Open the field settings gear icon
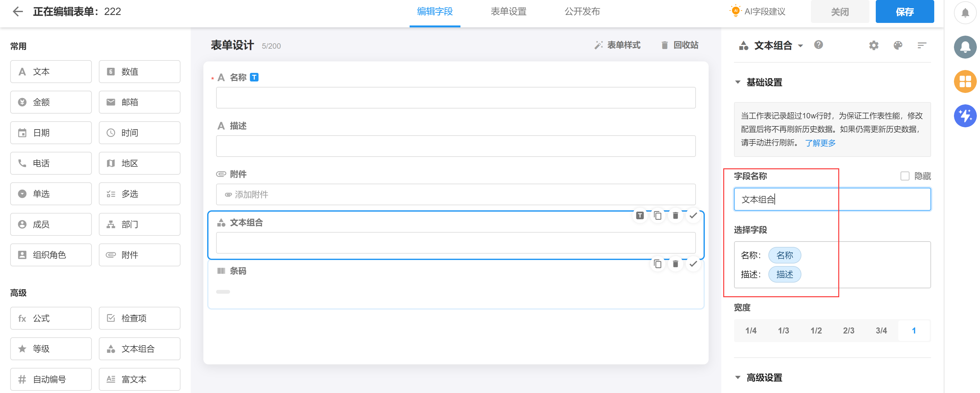980x393 pixels. [x=874, y=45]
